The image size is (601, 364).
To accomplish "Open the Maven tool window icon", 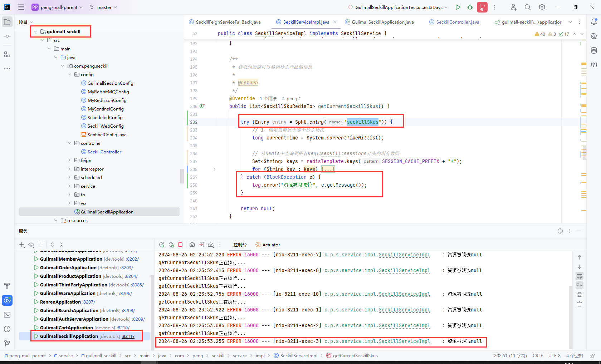I will point(594,65).
